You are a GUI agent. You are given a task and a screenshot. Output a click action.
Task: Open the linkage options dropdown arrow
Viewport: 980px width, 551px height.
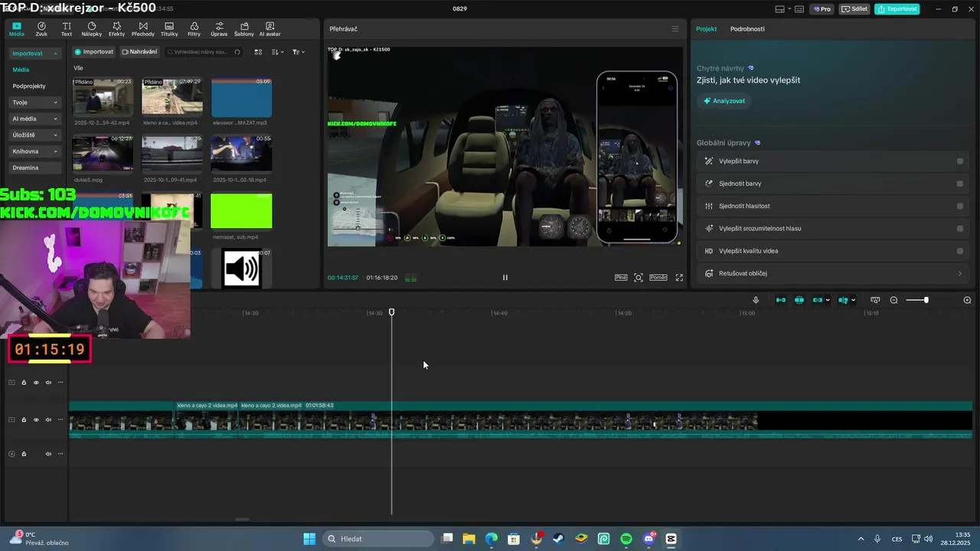click(828, 300)
